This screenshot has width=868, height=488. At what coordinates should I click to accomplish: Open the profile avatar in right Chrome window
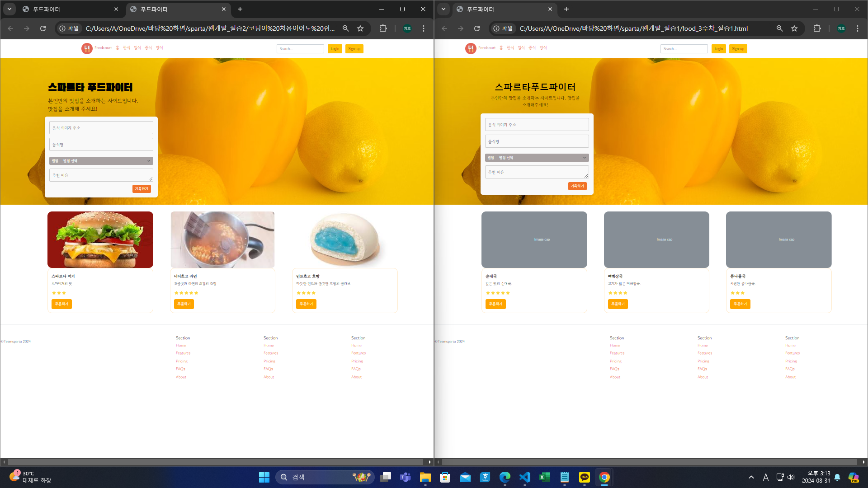(841, 28)
